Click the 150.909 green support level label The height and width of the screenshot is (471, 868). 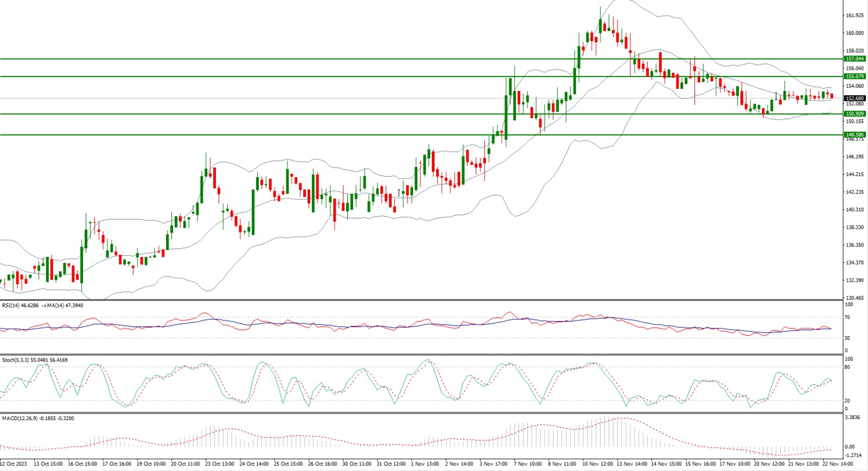point(854,114)
